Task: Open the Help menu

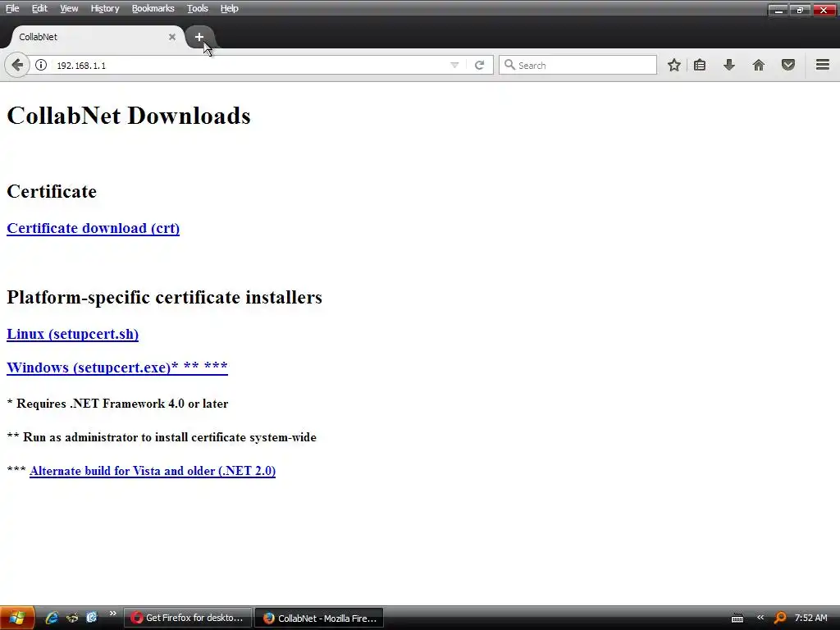Action: click(x=230, y=8)
